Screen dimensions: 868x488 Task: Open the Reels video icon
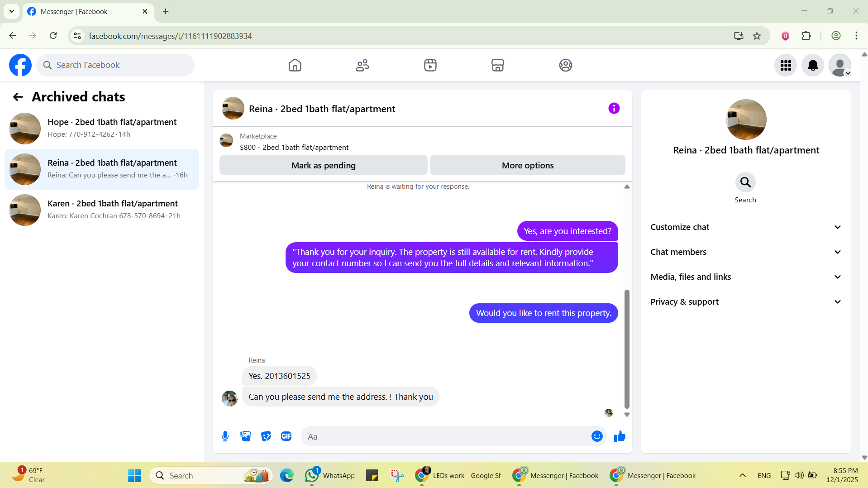(430, 65)
